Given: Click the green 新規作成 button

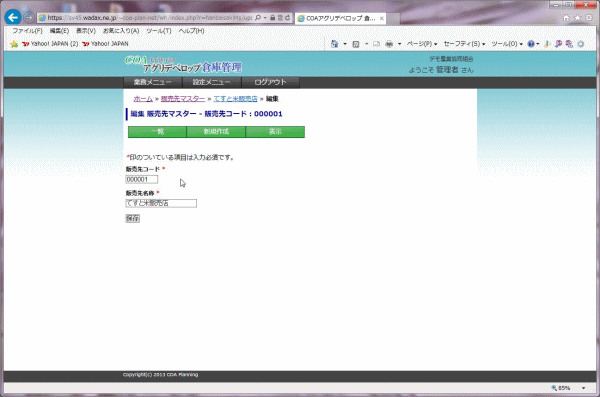Looking at the screenshot, I should (x=216, y=132).
